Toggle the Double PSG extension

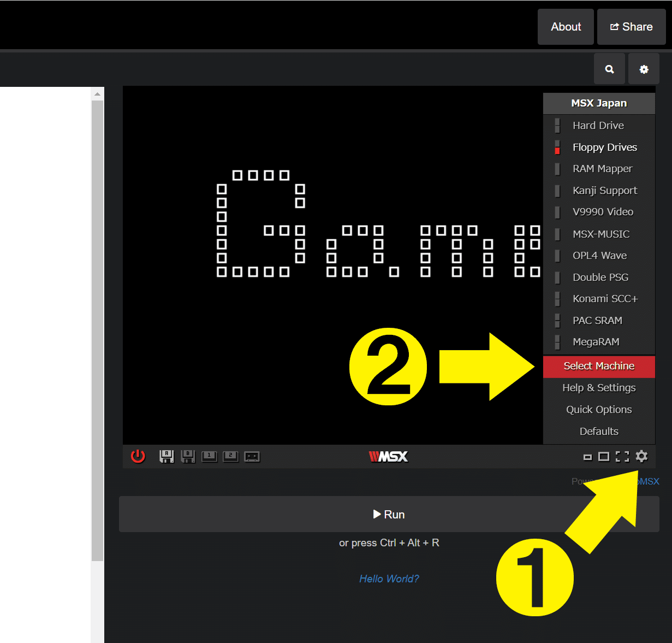tap(599, 277)
